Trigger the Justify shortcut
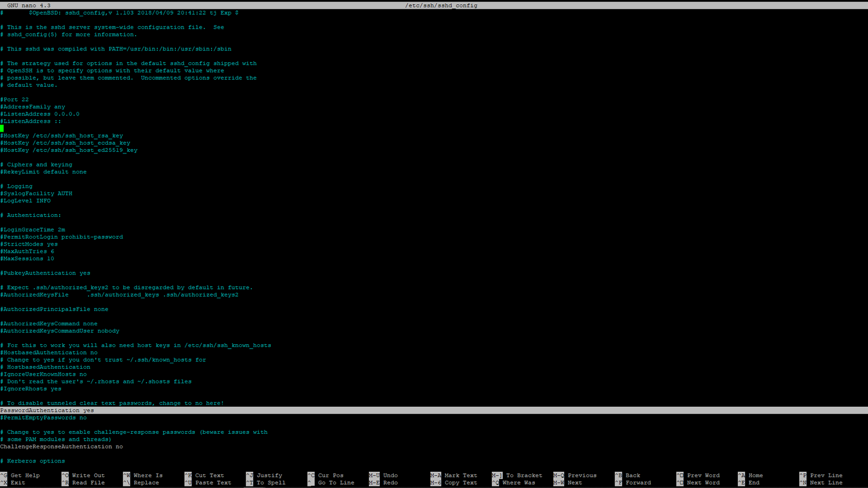 coord(269,475)
